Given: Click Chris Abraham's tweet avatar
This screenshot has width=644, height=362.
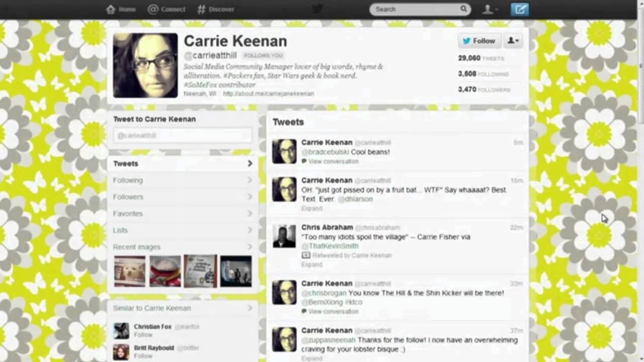Looking at the screenshot, I should pyautogui.click(x=284, y=236).
